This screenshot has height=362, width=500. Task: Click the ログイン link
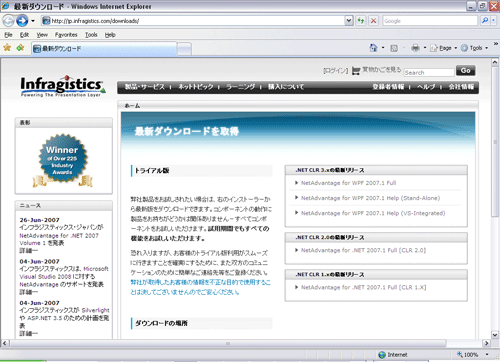point(335,71)
